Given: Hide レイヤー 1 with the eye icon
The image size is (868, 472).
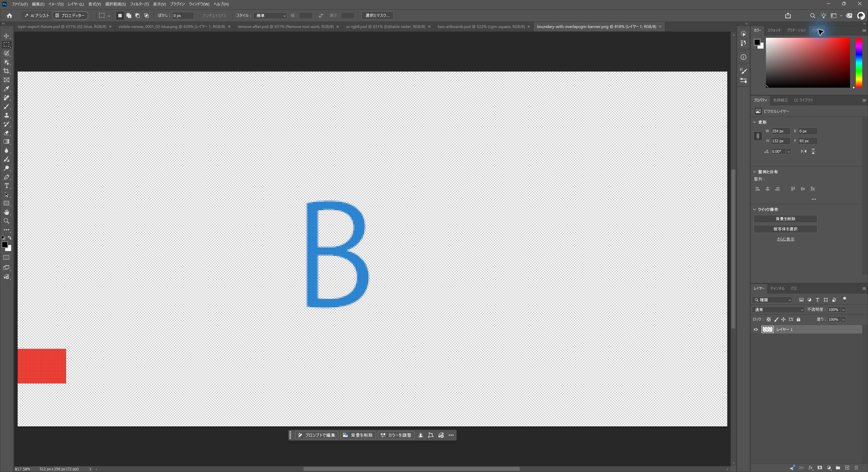Looking at the screenshot, I should click(x=756, y=329).
